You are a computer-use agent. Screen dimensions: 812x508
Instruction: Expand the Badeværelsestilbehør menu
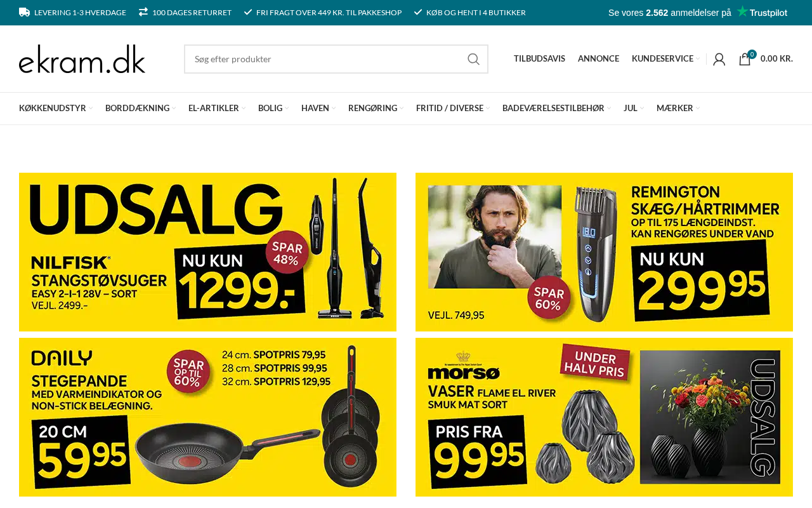[x=556, y=109]
